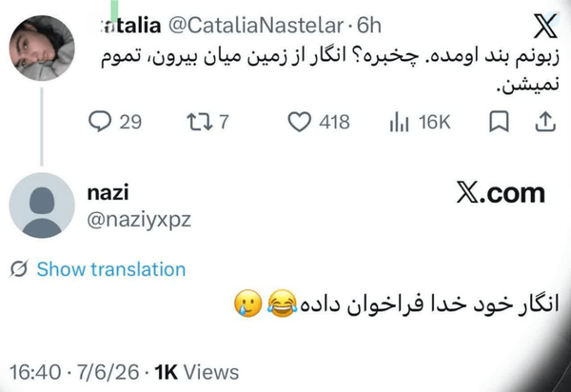The height and width of the screenshot is (392, 571).
Task: Click the repost arrows icon
Action: pos(200,122)
